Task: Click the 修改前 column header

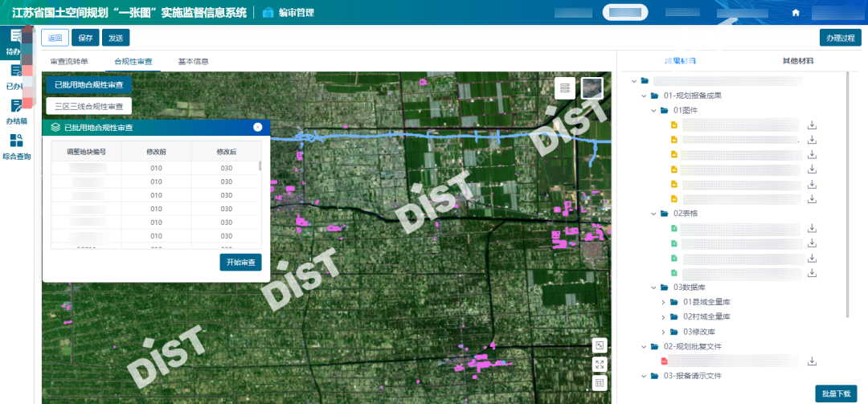Action: [x=156, y=151]
